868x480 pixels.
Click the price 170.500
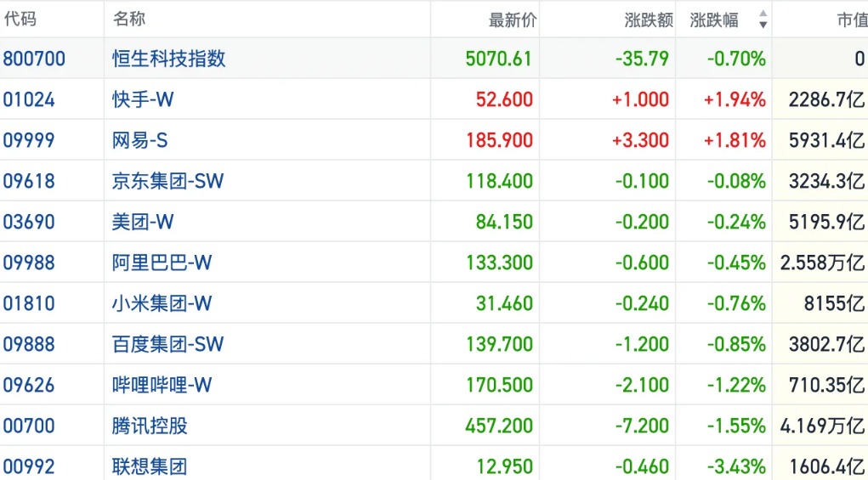(x=499, y=386)
